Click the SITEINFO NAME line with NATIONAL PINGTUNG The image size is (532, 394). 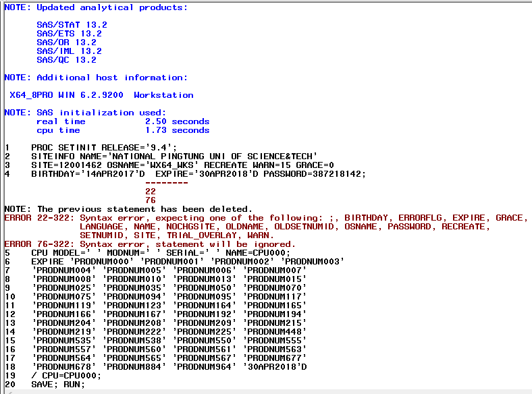tap(161, 157)
